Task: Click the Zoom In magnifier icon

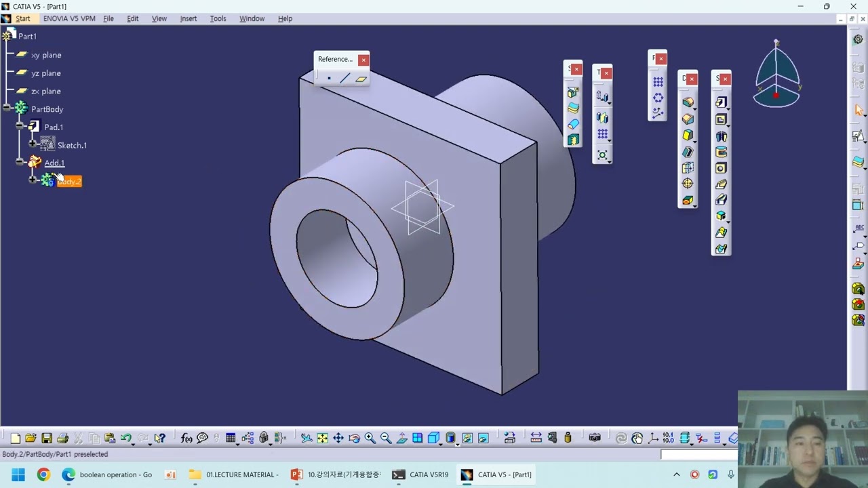Action: 370,439
